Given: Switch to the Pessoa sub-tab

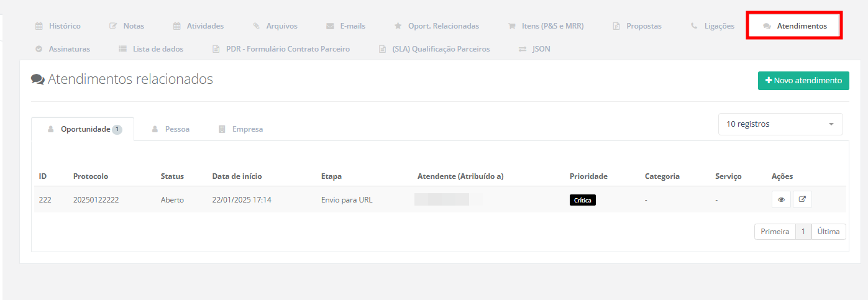Looking at the screenshot, I should click(x=171, y=129).
